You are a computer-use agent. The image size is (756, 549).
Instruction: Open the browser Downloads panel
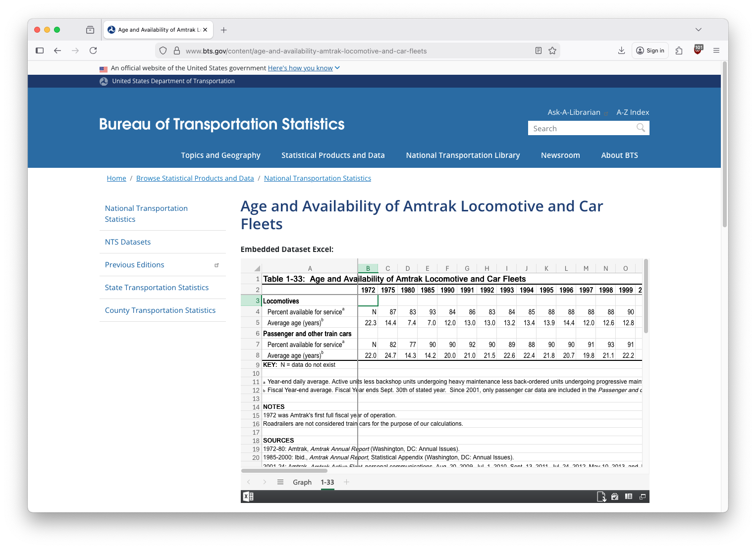point(621,50)
